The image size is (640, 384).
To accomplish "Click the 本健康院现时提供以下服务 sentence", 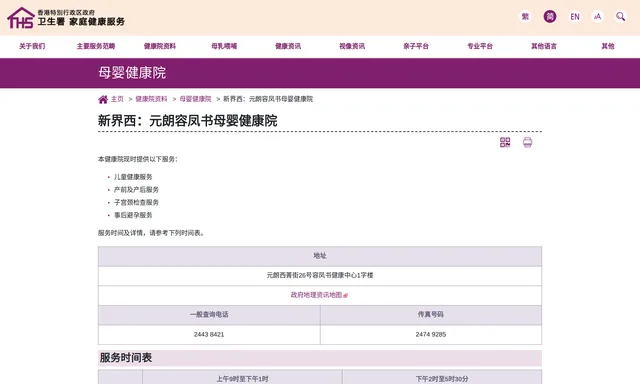I will click(x=138, y=159).
